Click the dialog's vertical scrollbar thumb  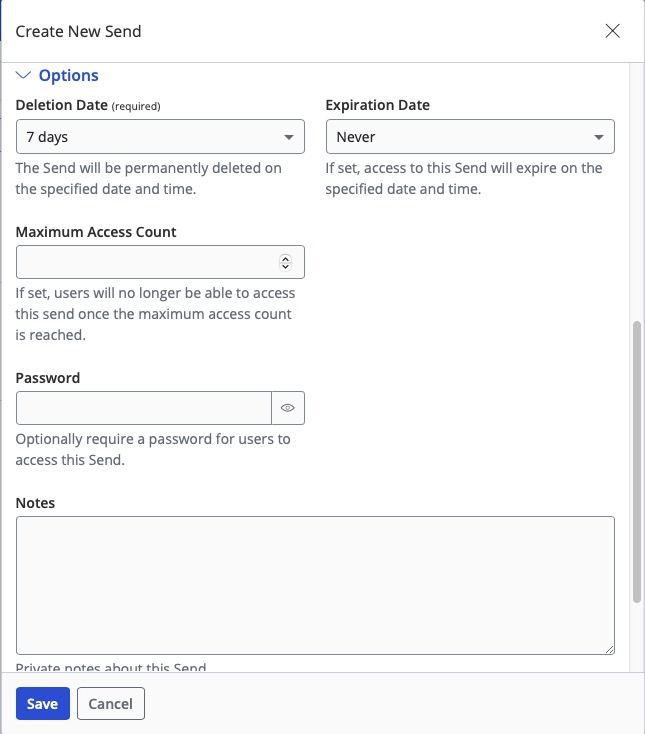pos(637,460)
